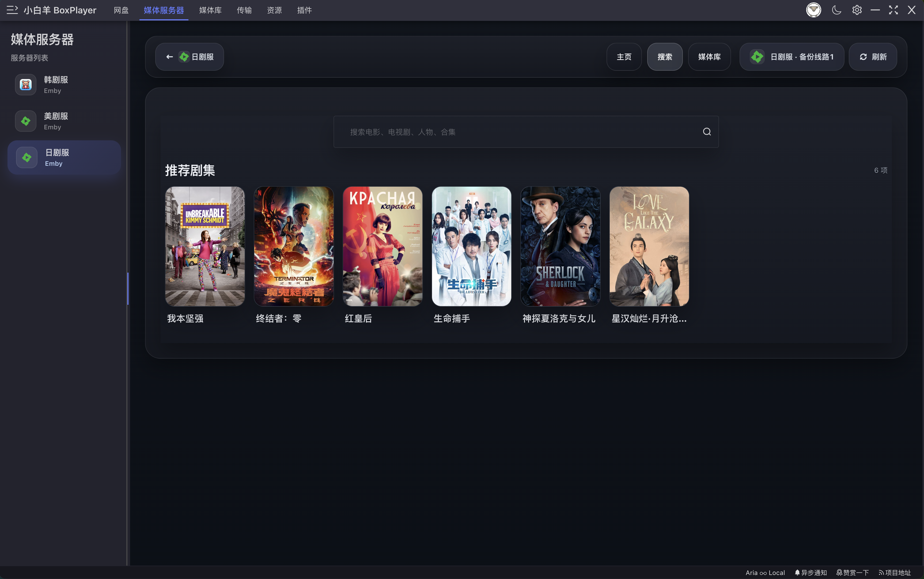Click the search magnifier icon

[707, 132]
